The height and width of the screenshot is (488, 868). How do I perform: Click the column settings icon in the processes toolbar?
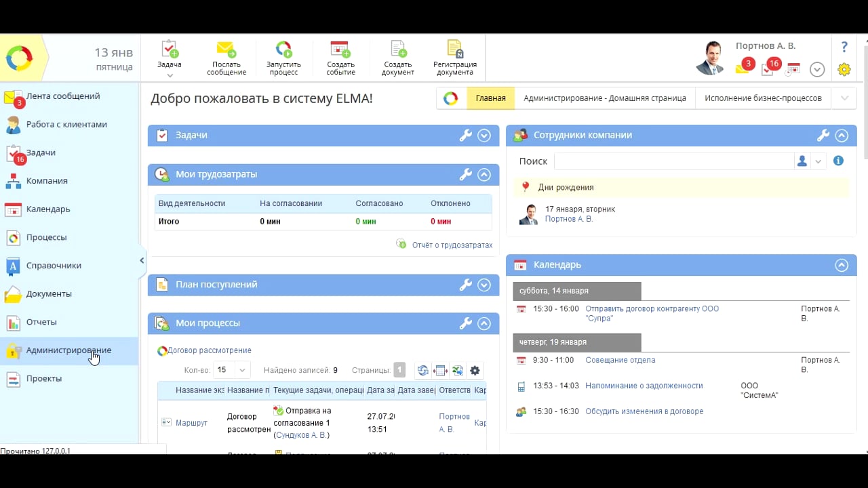point(440,370)
